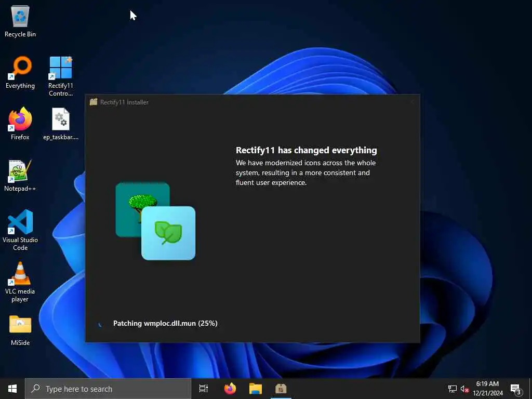
Task: Click the 'Patching wmploc.dll.mun (25%)' status text
Action: pyautogui.click(x=165, y=323)
